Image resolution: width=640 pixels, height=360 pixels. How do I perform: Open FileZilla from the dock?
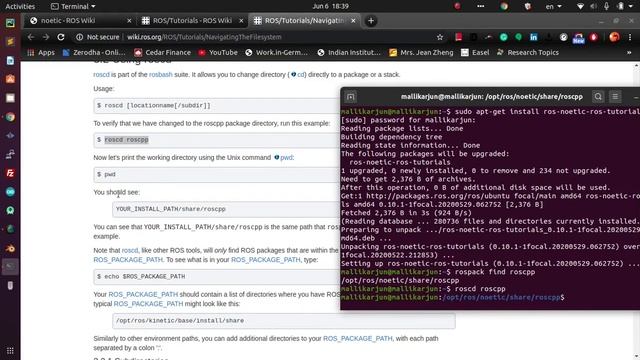point(10,173)
